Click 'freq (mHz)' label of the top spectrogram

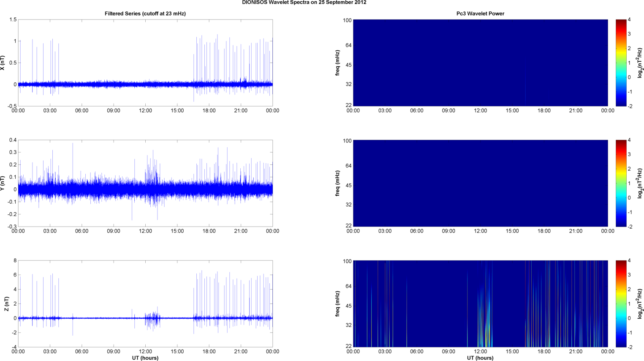pos(338,63)
